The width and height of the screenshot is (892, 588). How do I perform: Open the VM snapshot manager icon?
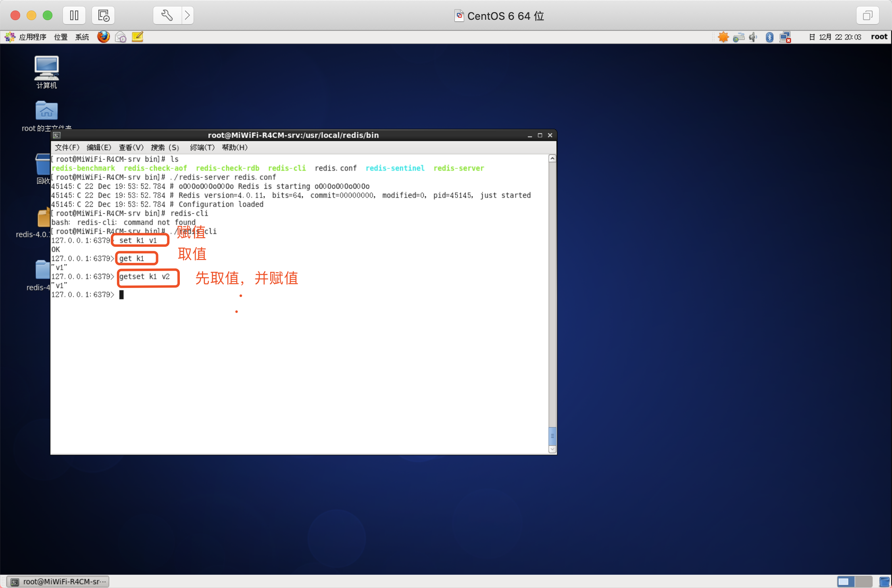(103, 16)
